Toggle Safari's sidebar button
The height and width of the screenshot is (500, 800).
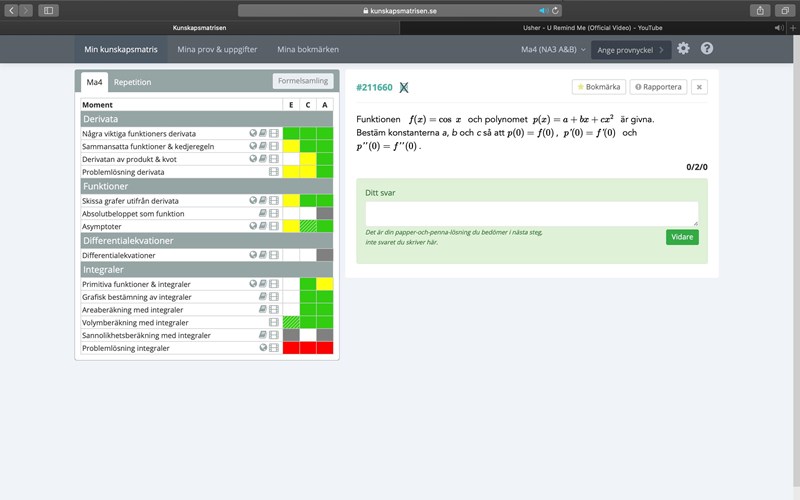pos(48,10)
